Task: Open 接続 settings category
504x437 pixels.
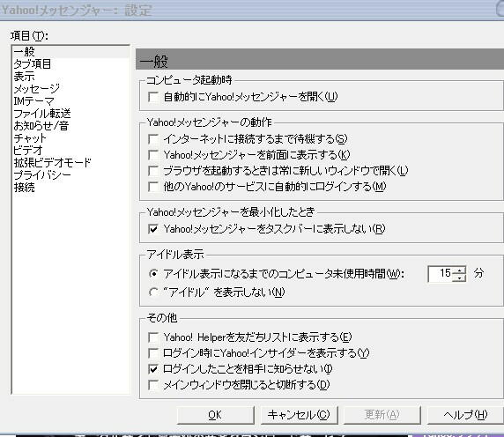Action: (24, 188)
